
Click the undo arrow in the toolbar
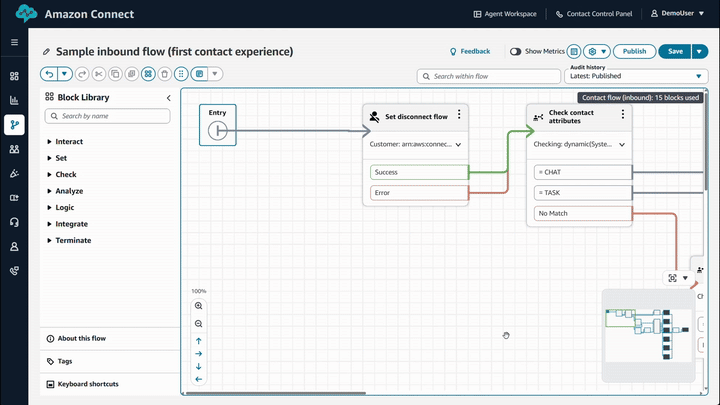49,73
